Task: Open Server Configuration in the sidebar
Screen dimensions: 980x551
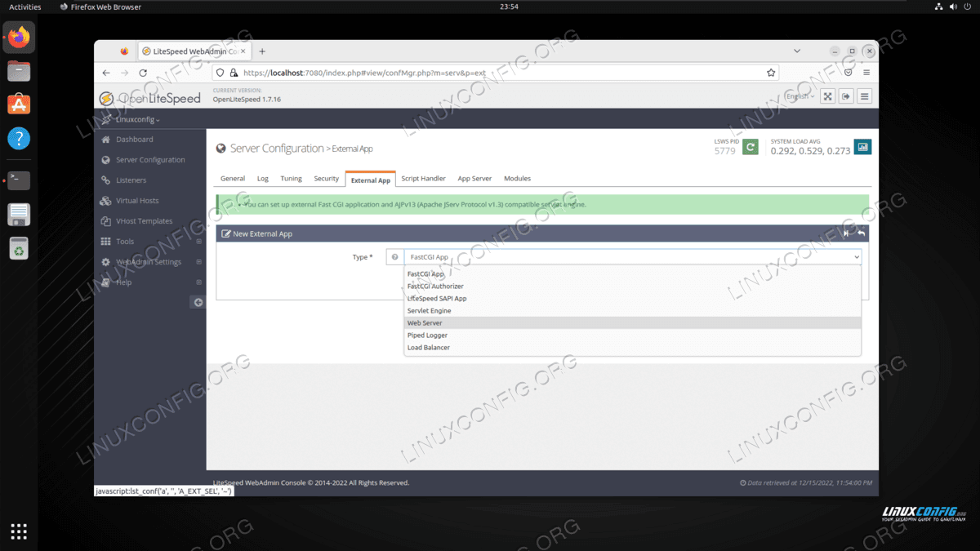Action: point(150,160)
